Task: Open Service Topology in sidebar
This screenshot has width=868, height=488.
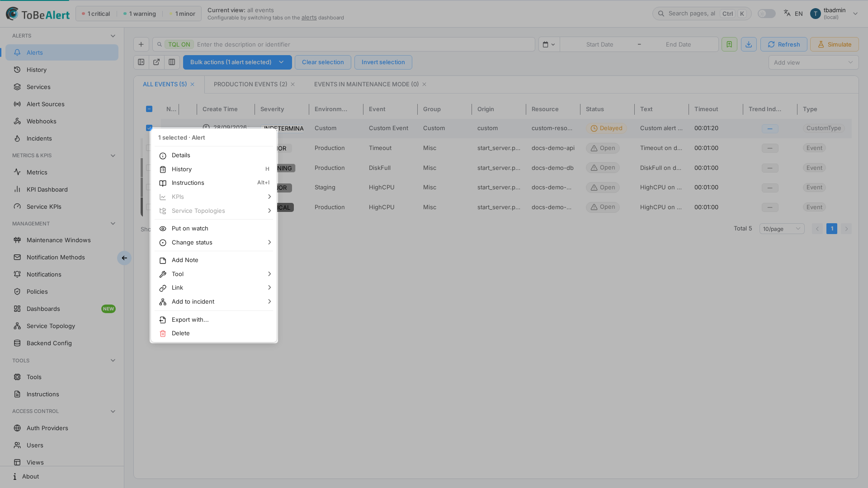Action: point(62,326)
